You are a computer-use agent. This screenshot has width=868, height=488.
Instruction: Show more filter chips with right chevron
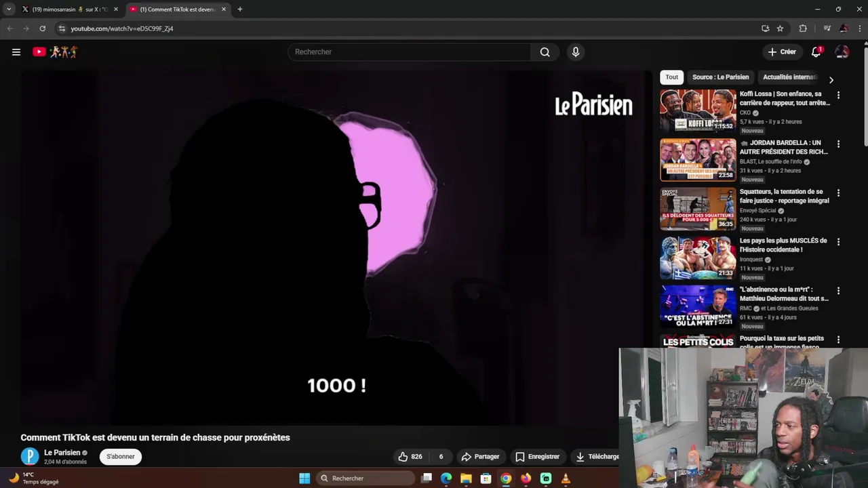[x=831, y=80]
